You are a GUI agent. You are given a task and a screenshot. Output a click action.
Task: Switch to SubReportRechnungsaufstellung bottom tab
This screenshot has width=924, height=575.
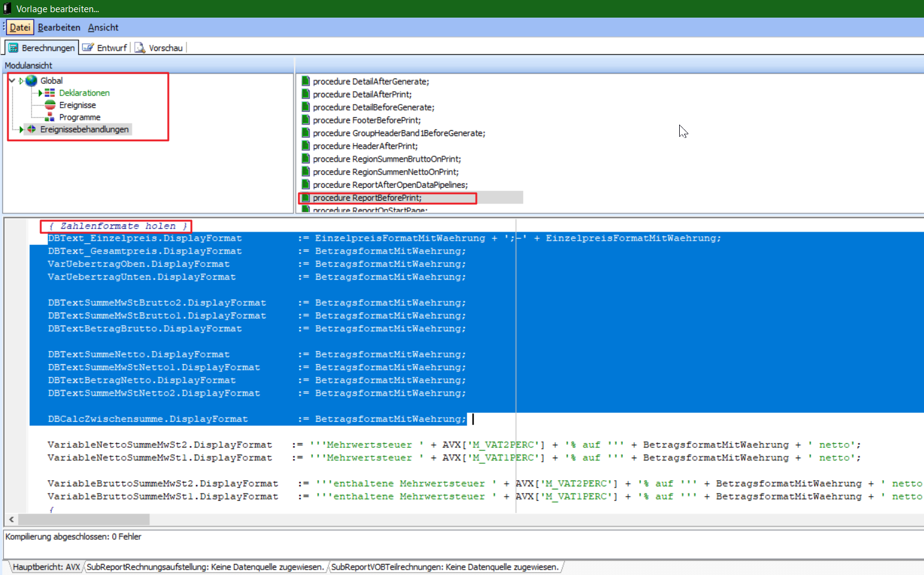pyautogui.click(x=205, y=567)
